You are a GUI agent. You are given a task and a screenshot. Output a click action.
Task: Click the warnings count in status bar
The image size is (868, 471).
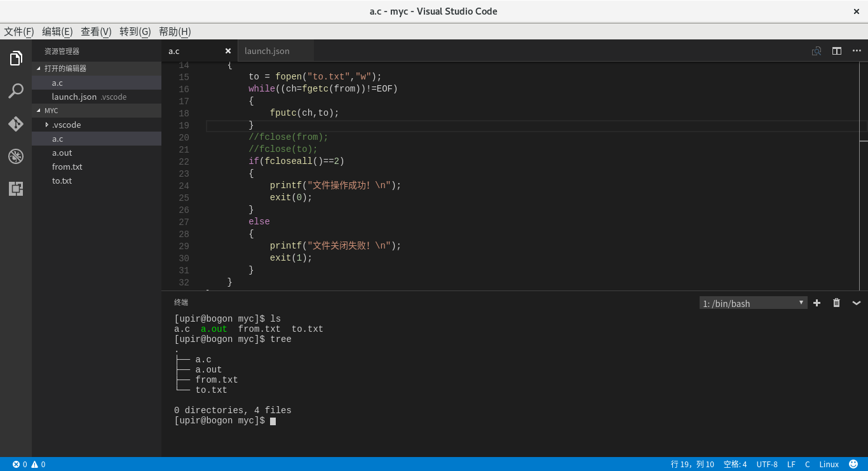click(38, 464)
